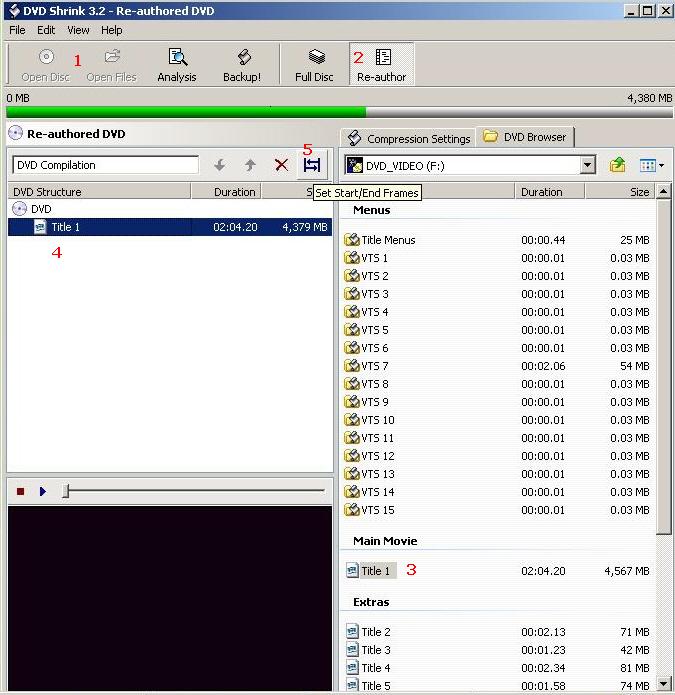Open the Help menu
This screenshot has height=695, width=675.
click(112, 30)
